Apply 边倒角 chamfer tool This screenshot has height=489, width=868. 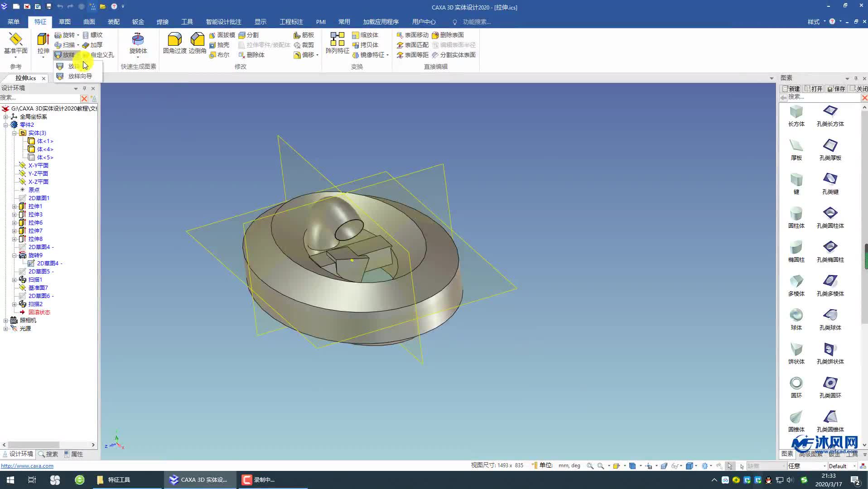pyautogui.click(x=198, y=43)
